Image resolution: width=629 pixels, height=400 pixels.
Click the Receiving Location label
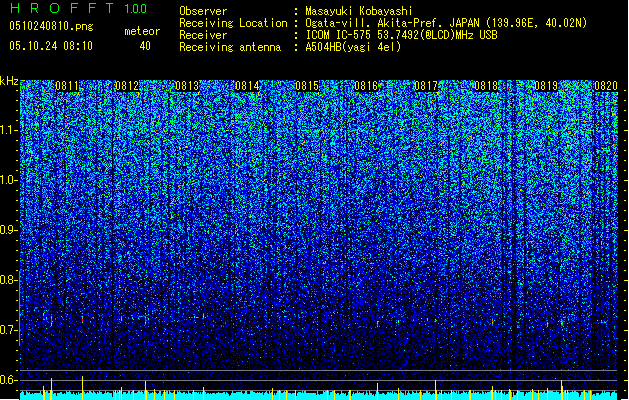click(x=233, y=23)
